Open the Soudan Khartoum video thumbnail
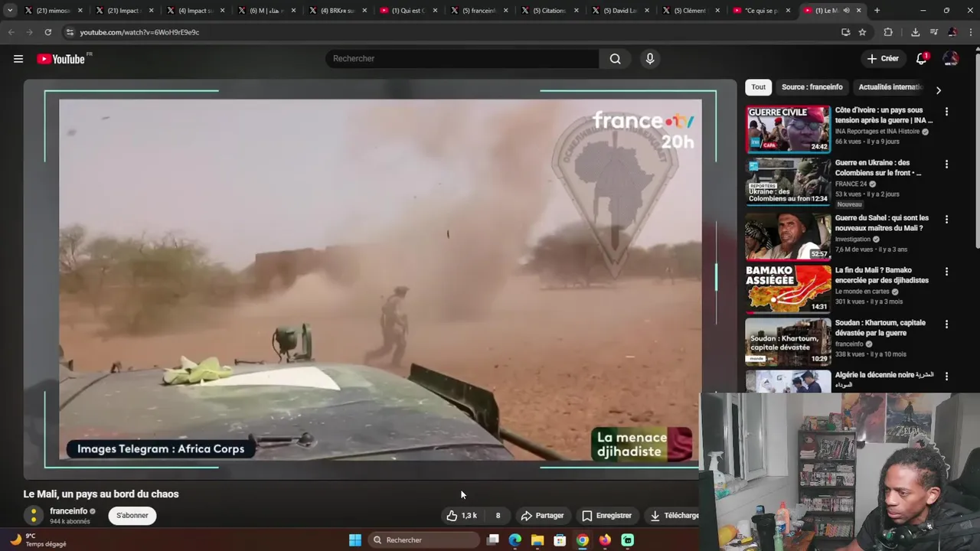This screenshot has height=551, width=980. (788, 341)
